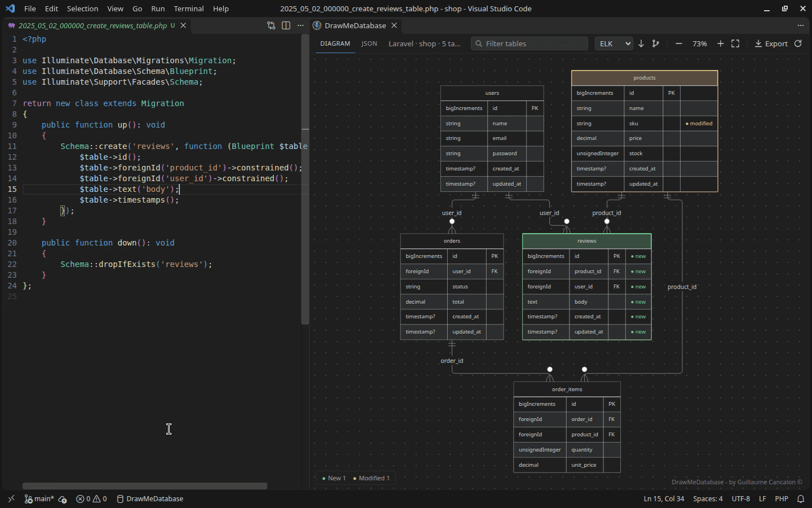
Task: Open the source control changes icon in editor toolbar
Action: 271,25
